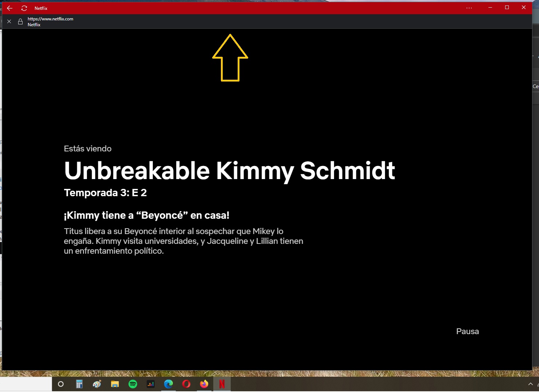This screenshot has width=539, height=392.
Task: Switch to Microsoft Edge in the taskbar
Action: [x=169, y=384]
